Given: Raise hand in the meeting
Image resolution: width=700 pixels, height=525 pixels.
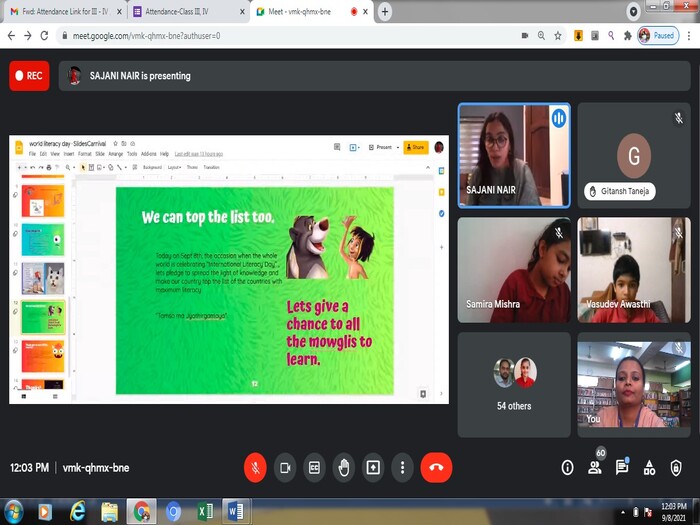Looking at the screenshot, I should pos(344,467).
